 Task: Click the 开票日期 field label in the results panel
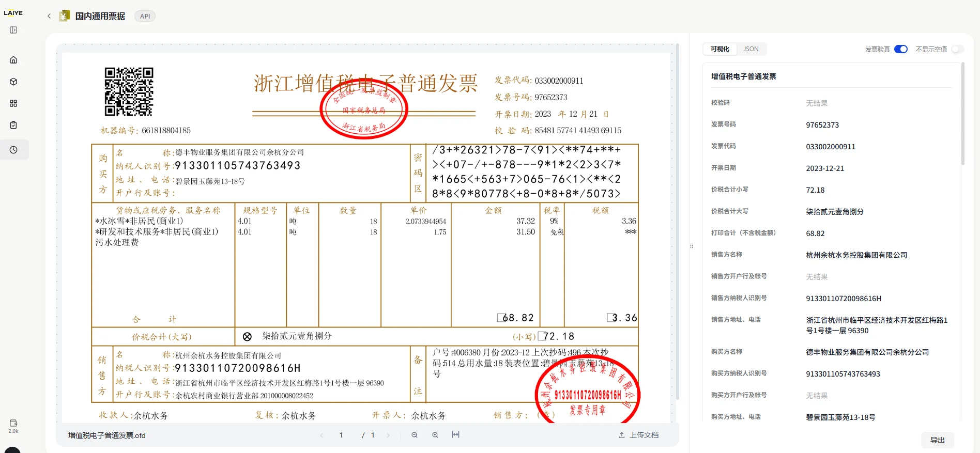tap(723, 168)
